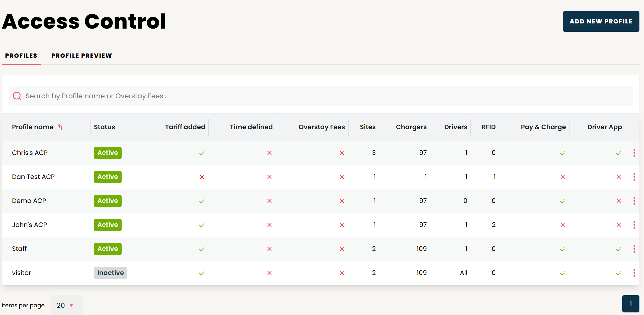Open the kebab menu for the visitor row
Screen dimensions: 644x315
click(634, 273)
